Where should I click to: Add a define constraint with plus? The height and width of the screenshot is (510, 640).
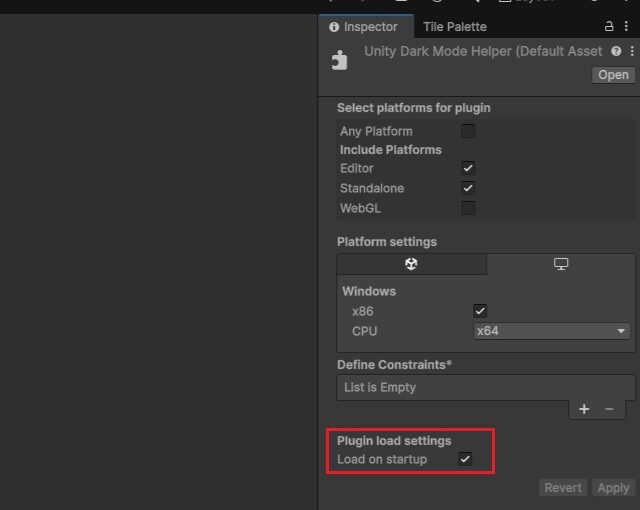[584, 409]
